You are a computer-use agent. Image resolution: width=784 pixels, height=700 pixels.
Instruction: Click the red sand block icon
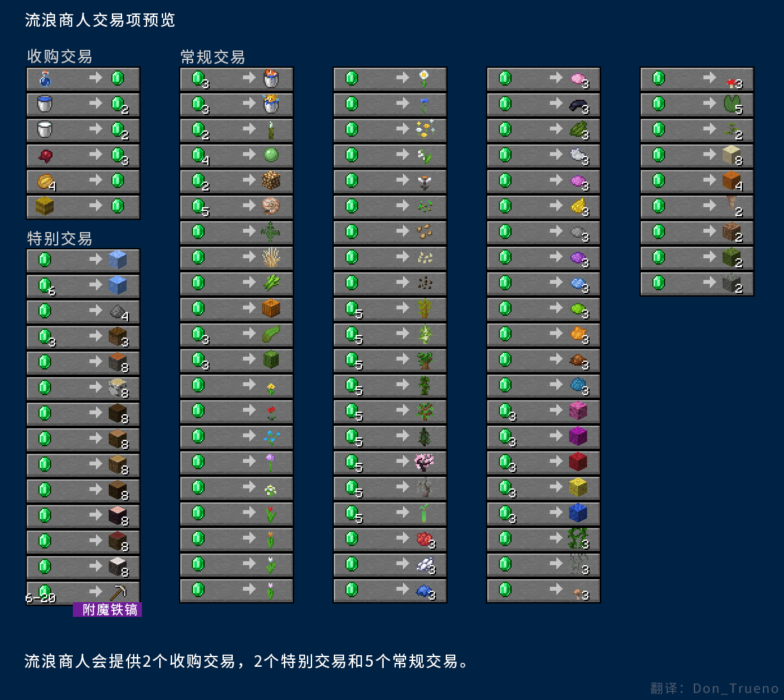[731, 181]
